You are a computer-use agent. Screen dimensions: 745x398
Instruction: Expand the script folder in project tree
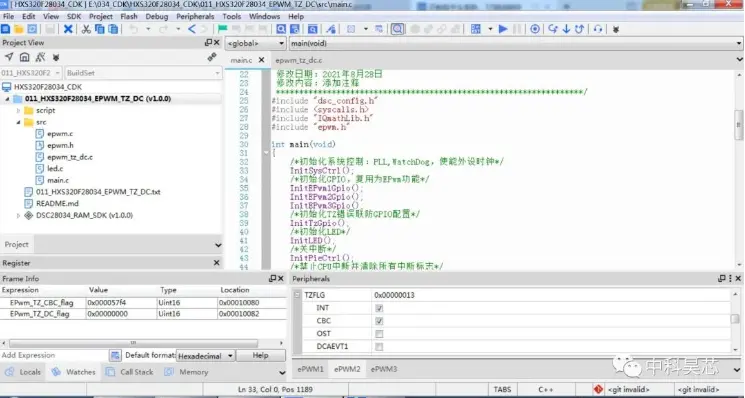click(19, 111)
